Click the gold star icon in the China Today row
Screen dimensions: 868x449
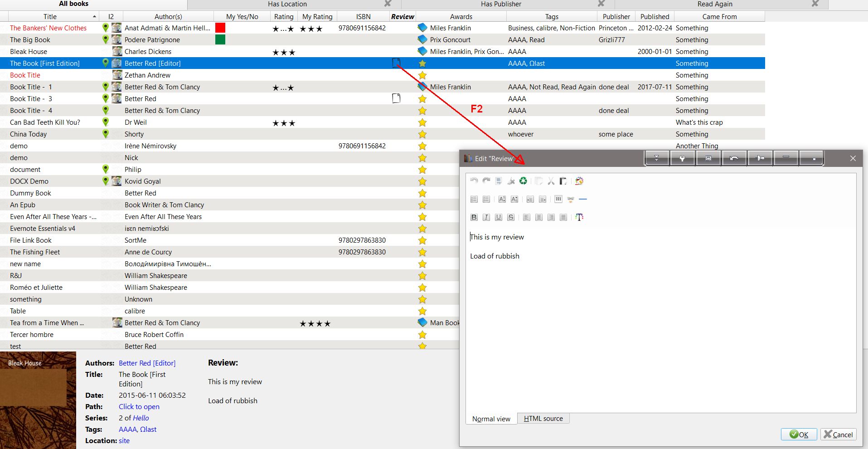click(x=422, y=134)
